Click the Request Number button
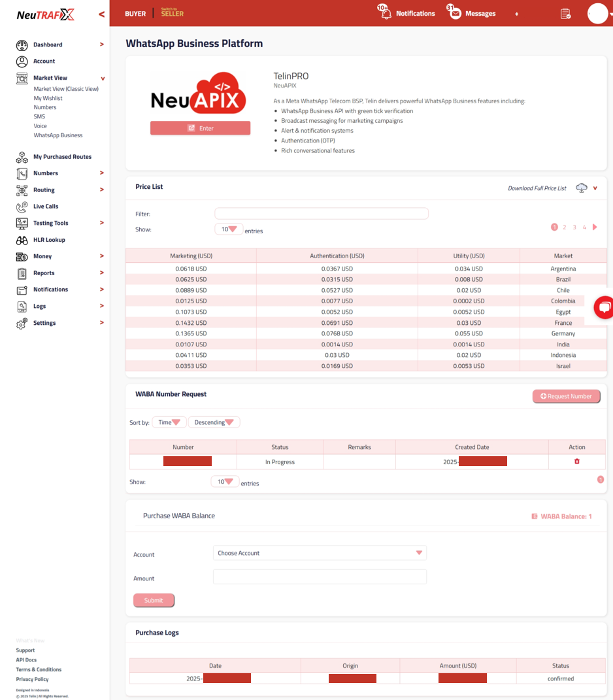613x700 pixels. click(566, 397)
